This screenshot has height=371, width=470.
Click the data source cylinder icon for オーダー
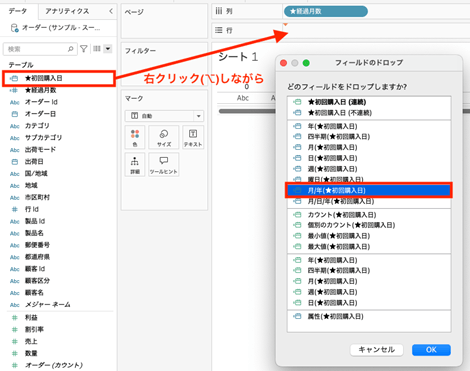pos(14,28)
